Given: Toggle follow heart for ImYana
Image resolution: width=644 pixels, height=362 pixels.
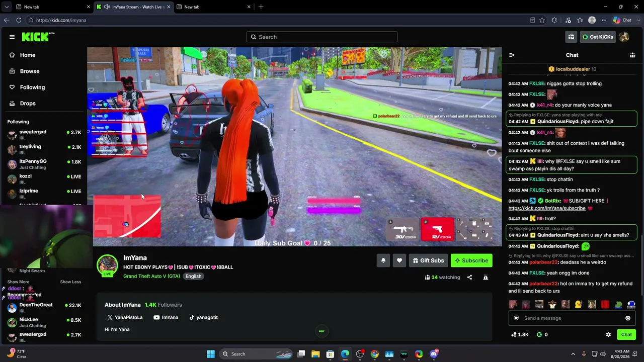Looking at the screenshot, I should coord(399,260).
